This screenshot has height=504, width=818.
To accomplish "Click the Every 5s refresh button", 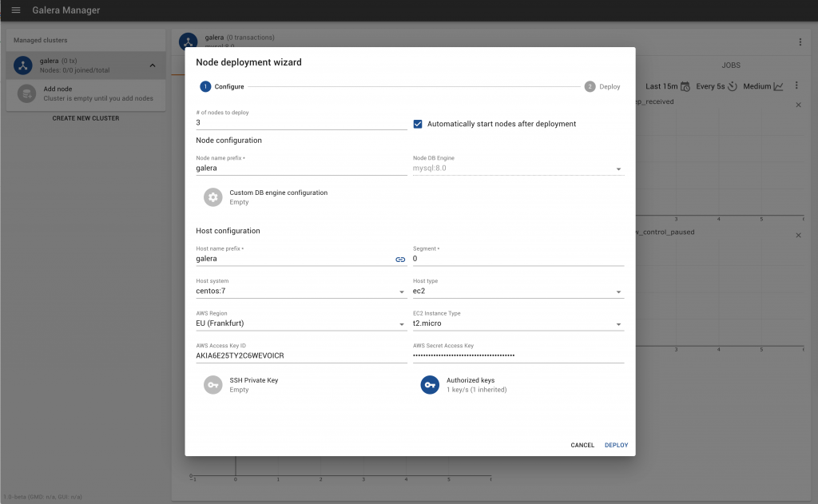I will tap(717, 86).
